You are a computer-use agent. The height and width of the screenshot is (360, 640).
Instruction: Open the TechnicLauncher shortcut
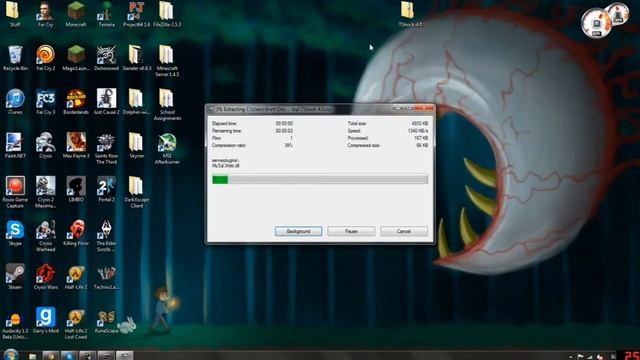coord(106,277)
